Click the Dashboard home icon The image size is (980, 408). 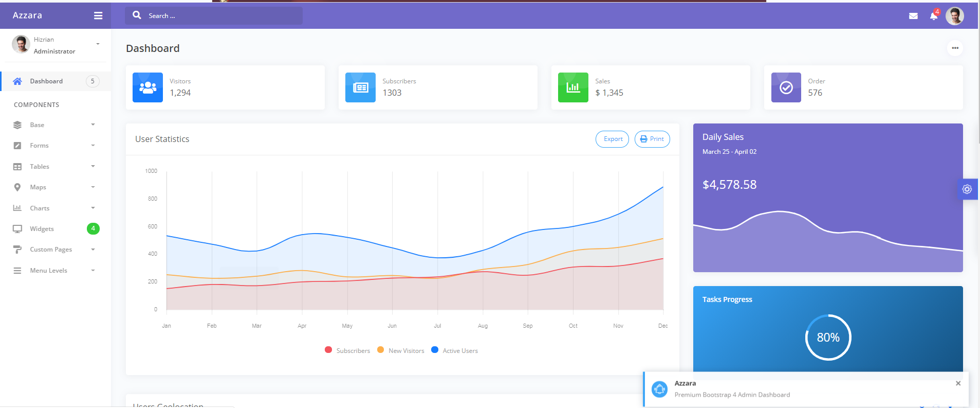[x=17, y=81]
